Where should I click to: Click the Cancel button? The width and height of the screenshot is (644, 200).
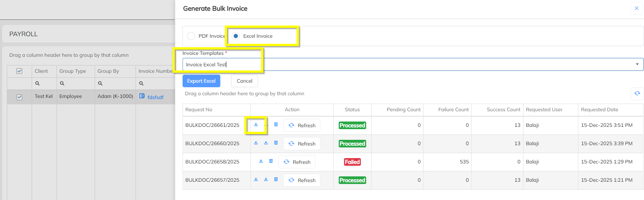tap(244, 81)
